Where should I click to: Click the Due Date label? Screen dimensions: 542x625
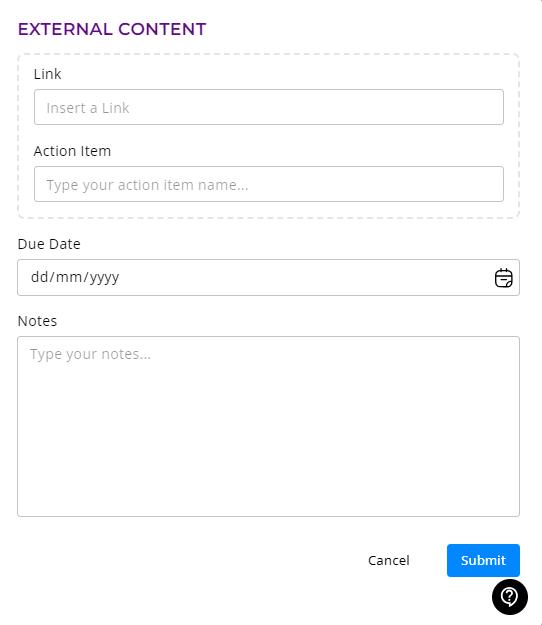pyautogui.click(x=49, y=244)
